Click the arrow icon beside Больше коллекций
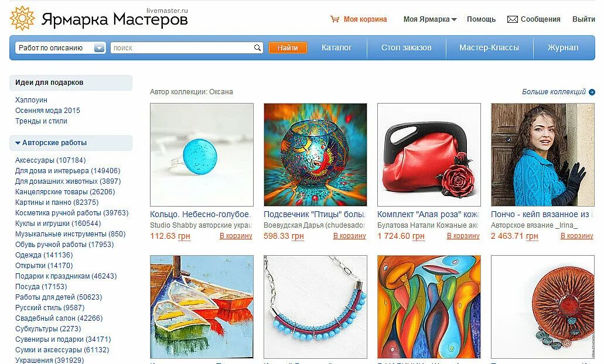The width and height of the screenshot is (604, 364). coord(592,92)
